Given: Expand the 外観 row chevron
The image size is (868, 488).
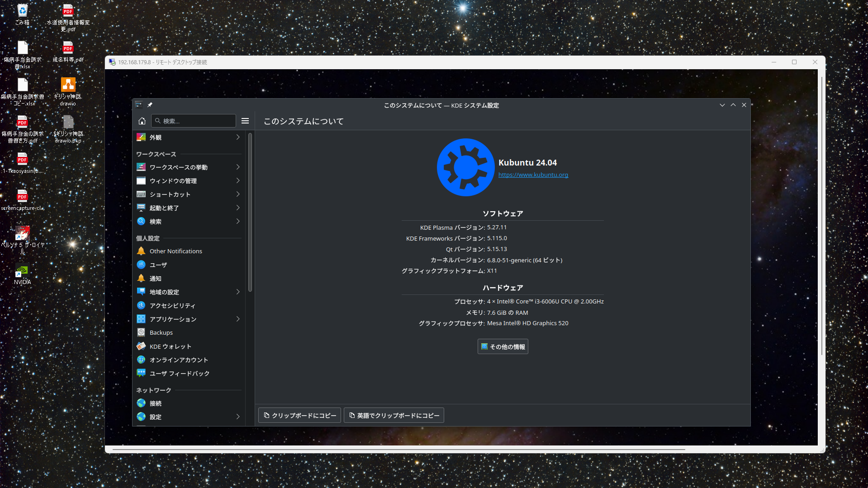Looking at the screenshot, I should tap(238, 137).
